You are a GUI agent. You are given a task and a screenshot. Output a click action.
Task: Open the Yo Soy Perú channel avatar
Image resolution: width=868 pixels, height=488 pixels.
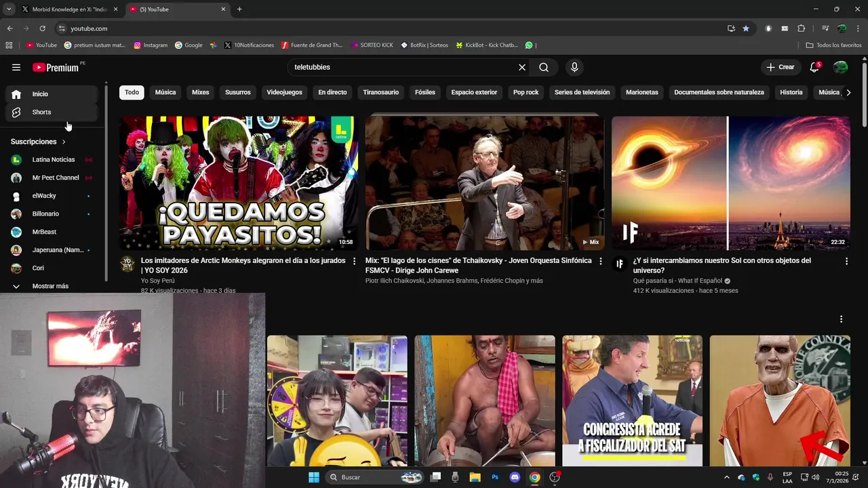[x=127, y=264]
